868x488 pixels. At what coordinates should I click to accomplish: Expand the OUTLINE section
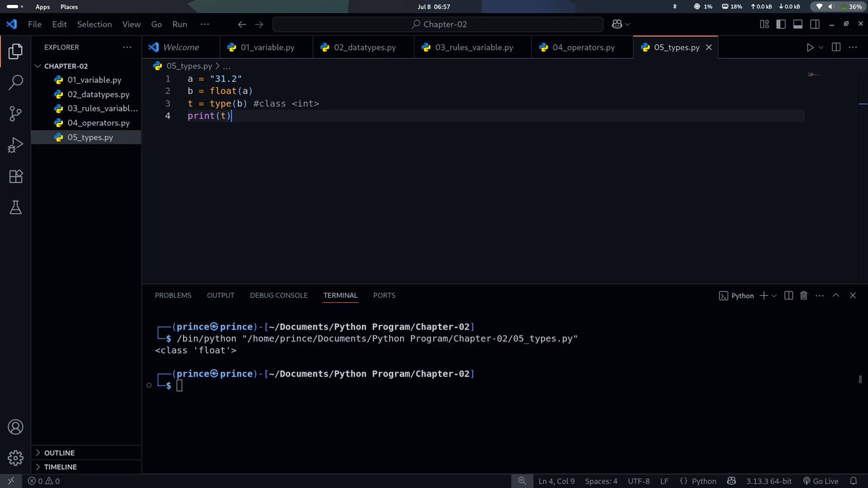coord(58,454)
